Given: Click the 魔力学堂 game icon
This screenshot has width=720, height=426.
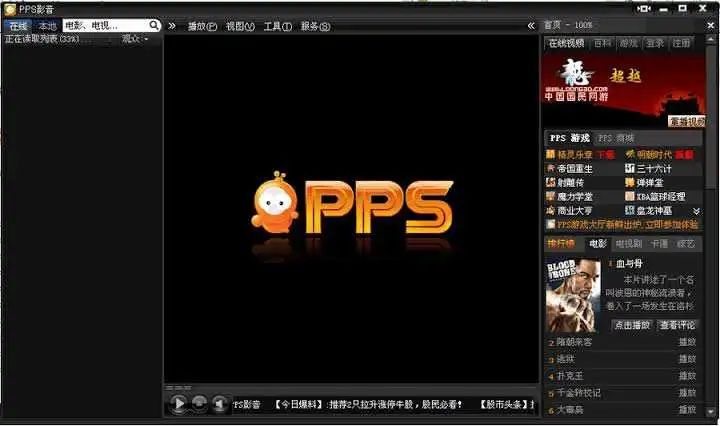Looking at the screenshot, I should click(x=550, y=196).
